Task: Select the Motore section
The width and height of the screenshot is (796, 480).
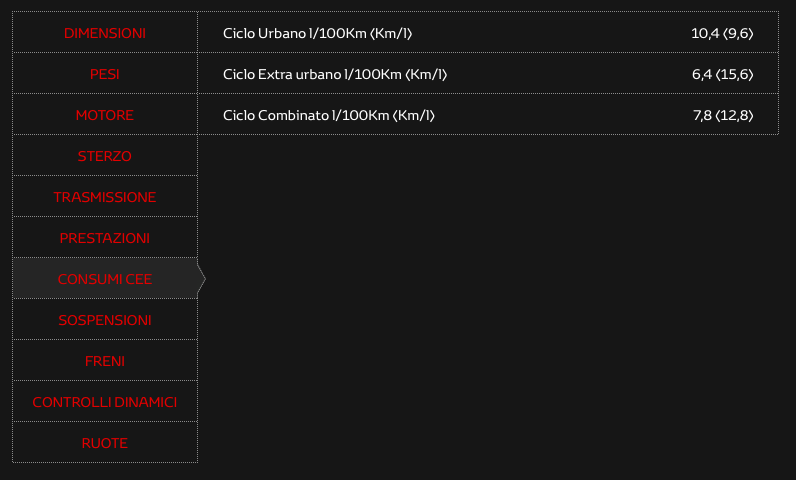Action: click(105, 115)
